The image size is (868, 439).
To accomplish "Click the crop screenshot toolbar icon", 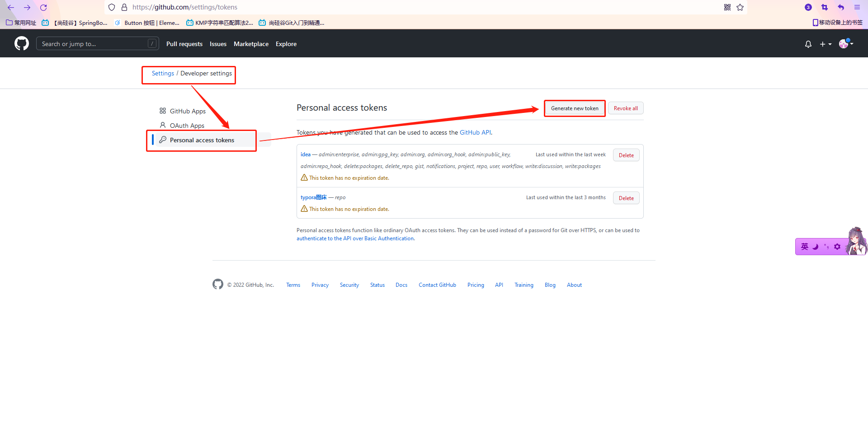I will 825,7.
